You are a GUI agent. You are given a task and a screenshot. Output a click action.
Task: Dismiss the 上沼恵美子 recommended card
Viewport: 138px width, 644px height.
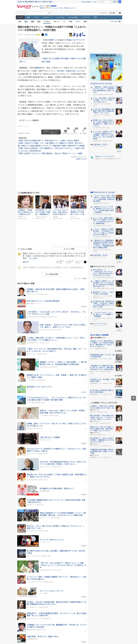pyautogui.click(x=33, y=219)
